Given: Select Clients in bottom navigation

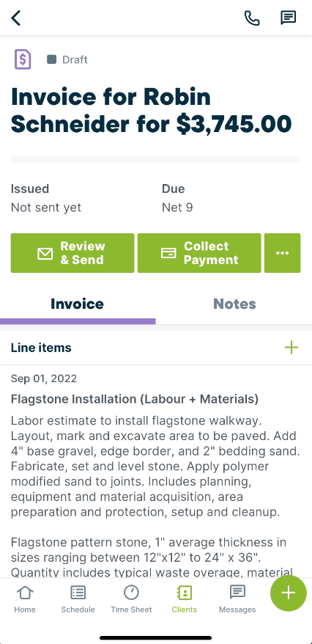Looking at the screenshot, I should (x=184, y=599).
